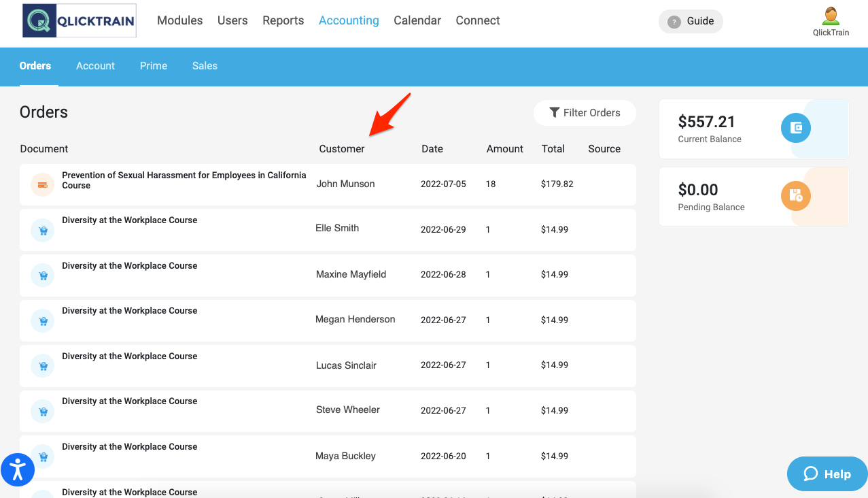Open the Prevention of Sexual Harassment course order
This screenshot has width=868, height=498.
click(184, 180)
